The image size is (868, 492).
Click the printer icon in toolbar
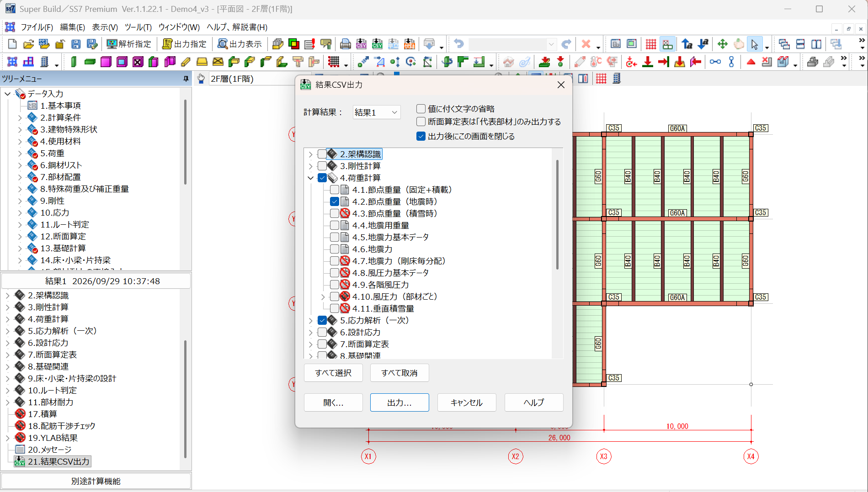pos(346,44)
